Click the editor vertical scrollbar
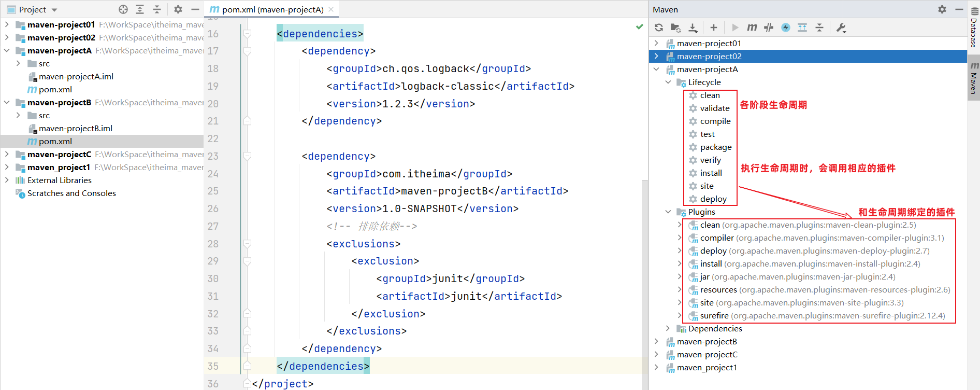980x390 pixels. tap(644, 259)
